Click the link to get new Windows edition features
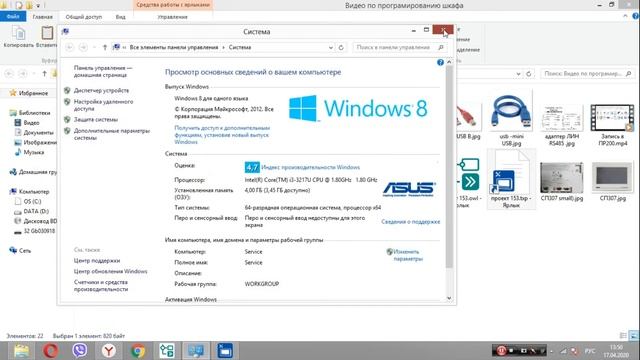 pyautogui.click(x=222, y=135)
